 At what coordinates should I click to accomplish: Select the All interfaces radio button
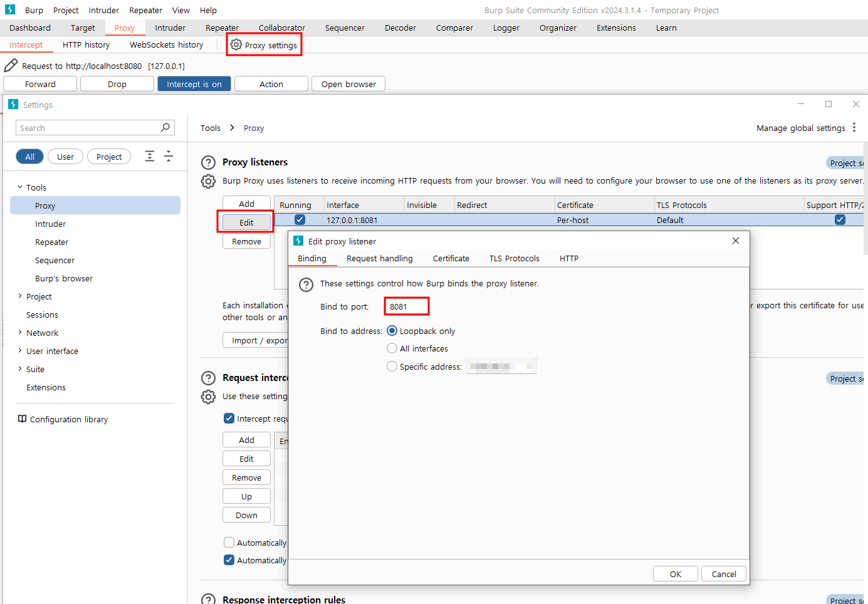pos(392,348)
